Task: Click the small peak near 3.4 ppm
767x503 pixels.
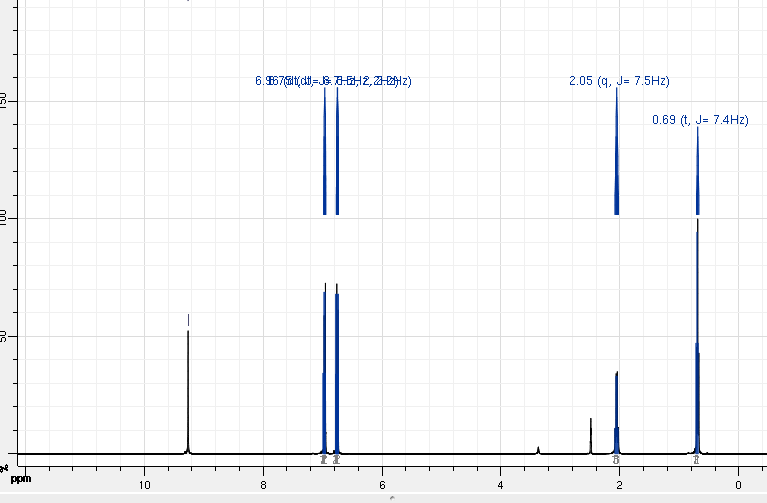Action: click(x=538, y=450)
